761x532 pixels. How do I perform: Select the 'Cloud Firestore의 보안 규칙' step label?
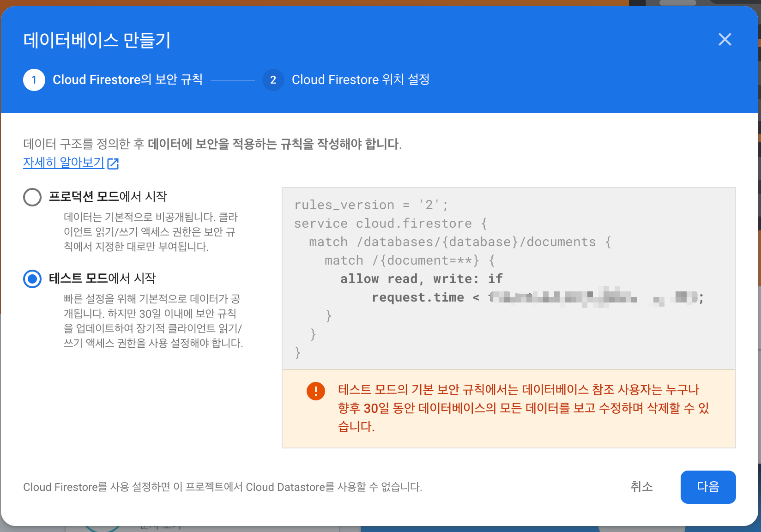(127, 79)
